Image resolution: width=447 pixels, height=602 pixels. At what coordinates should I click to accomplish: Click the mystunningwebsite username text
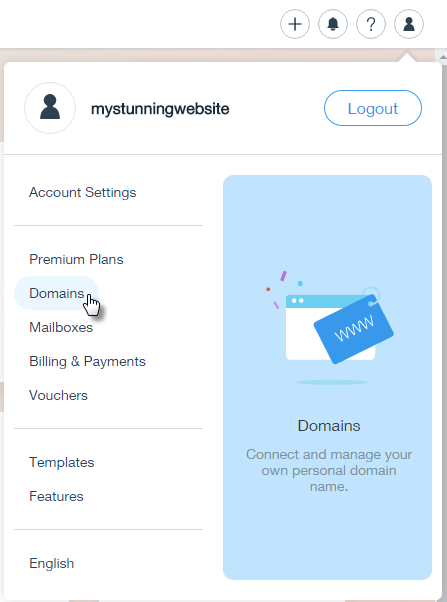pos(160,109)
